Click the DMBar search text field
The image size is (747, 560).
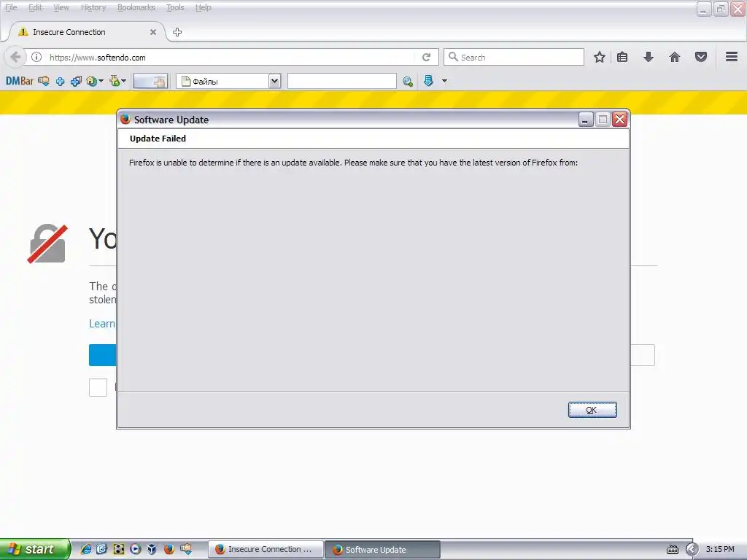[x=341, y=81]
